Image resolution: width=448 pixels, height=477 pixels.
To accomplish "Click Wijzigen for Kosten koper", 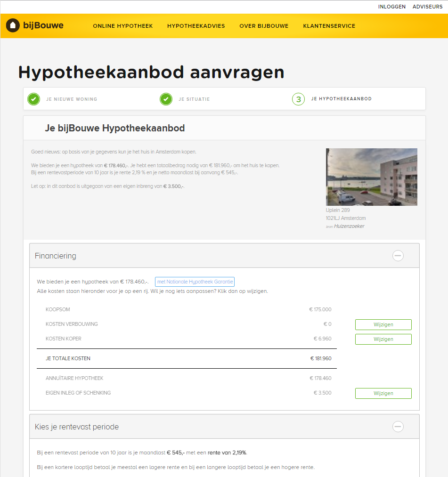I will (383, 339).
